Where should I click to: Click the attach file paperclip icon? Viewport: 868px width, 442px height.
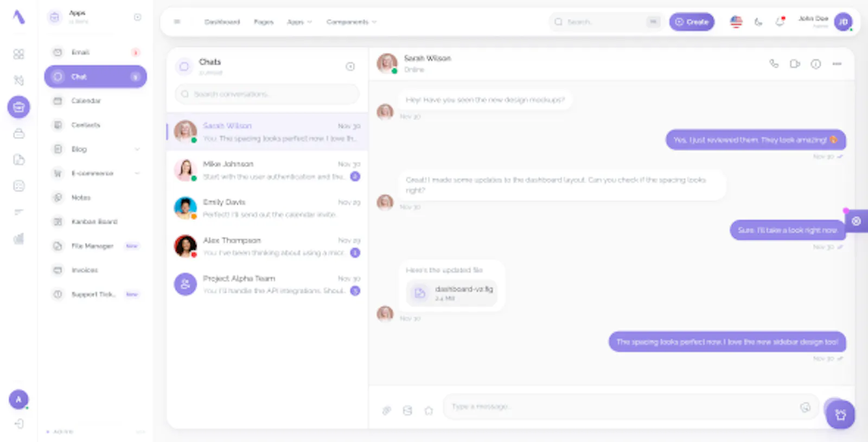click(386, 411)
